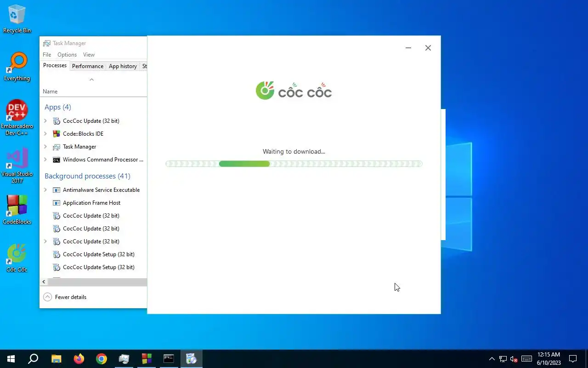Screen dimensions: 588x368
Task: Click Fewer details button
Action: [x=65, y=297]
